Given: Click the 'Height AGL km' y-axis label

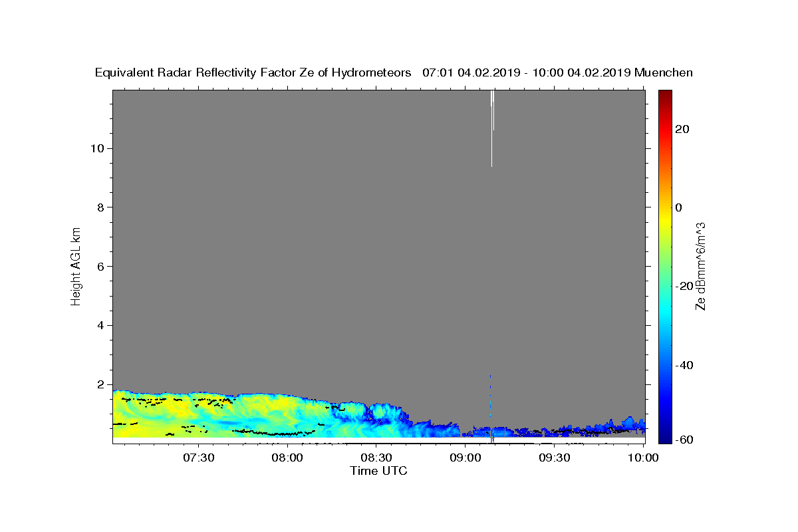Looking at the screenshot, I should point(76,266).
